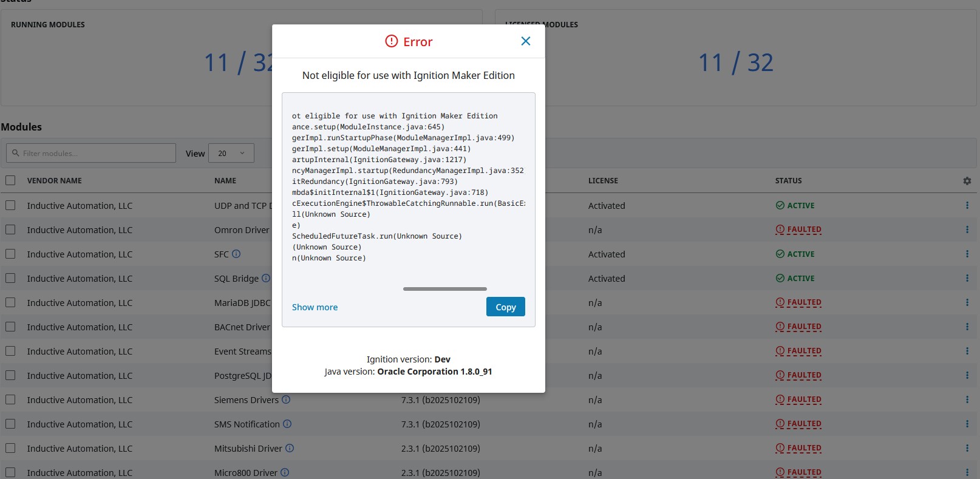Click ACTIVE status of UDP and TCP row

point(795,205)
